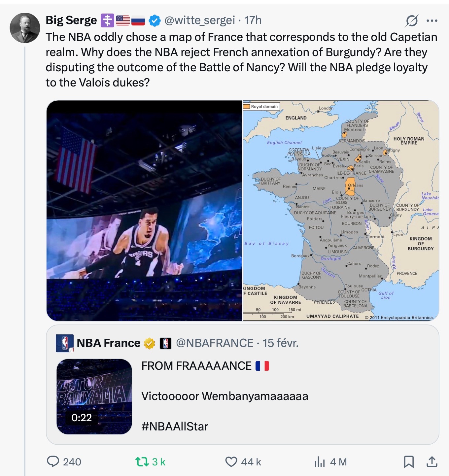Click the retweet icon
This screenshot has width=449, height=476.
[x=142, y=461]
